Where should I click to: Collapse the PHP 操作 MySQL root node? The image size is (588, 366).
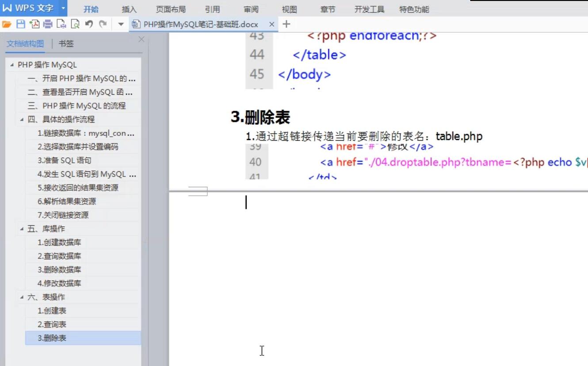pos(11,65)
